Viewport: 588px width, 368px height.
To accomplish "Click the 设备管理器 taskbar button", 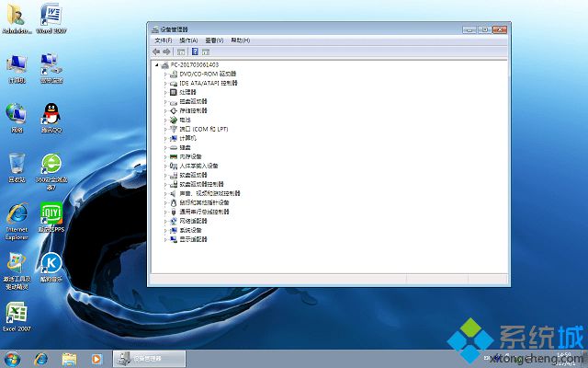I will tap(149, 359).
